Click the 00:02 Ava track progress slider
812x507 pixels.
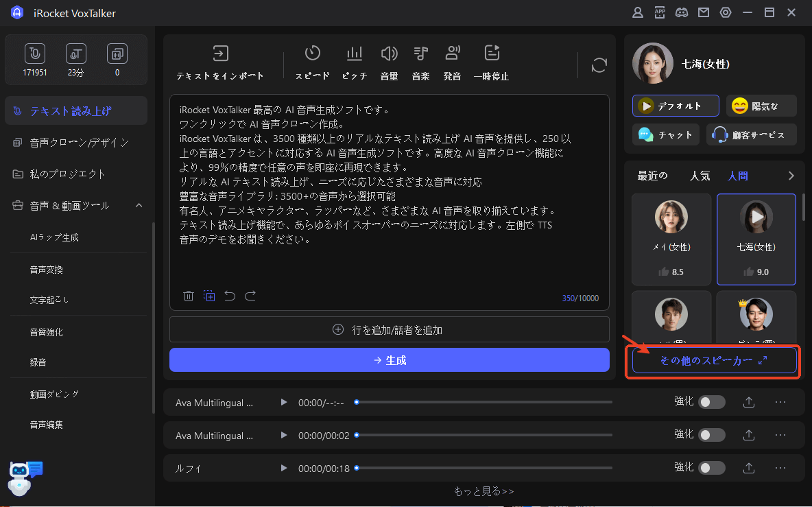pos(484,435)
